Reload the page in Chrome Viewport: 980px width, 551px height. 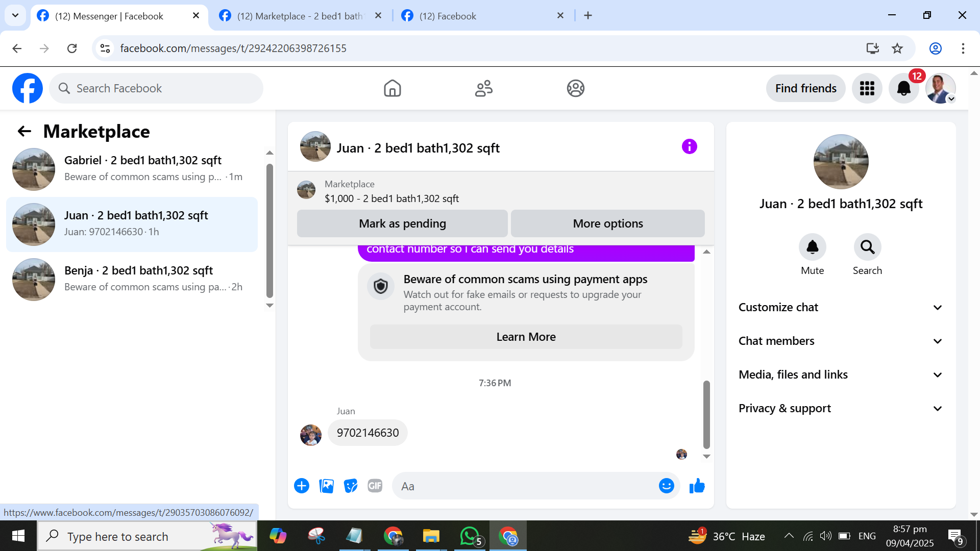click(x=72, y=48)
